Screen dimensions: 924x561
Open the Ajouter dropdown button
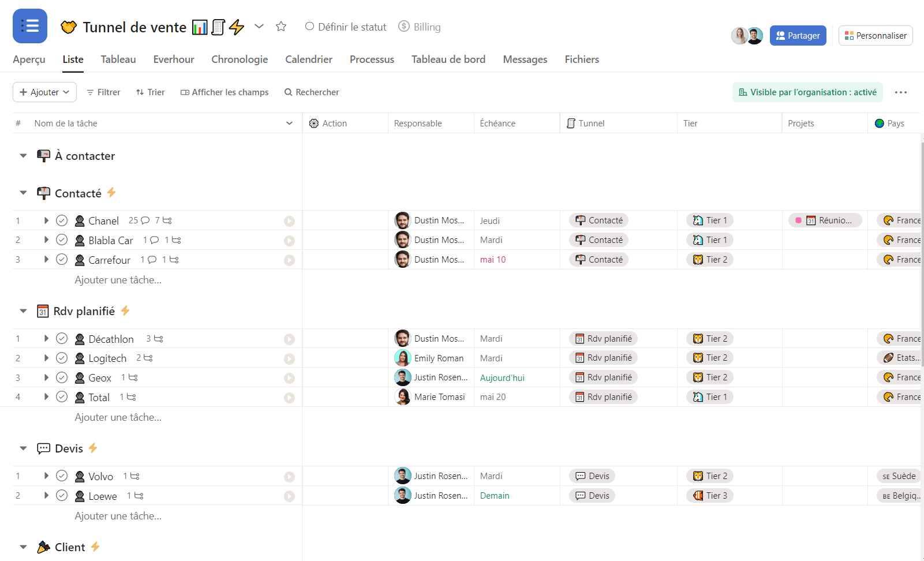pos(44,92)
